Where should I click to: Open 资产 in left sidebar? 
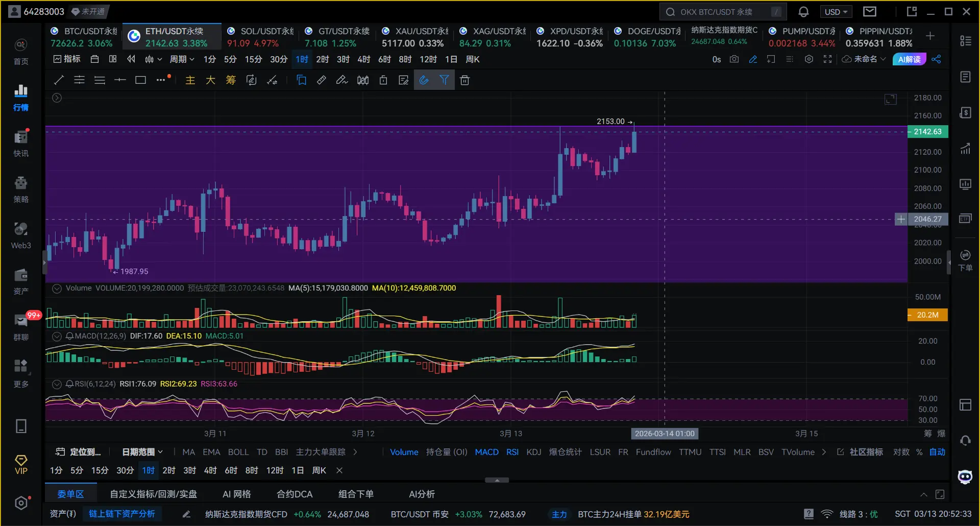[21, 281]
